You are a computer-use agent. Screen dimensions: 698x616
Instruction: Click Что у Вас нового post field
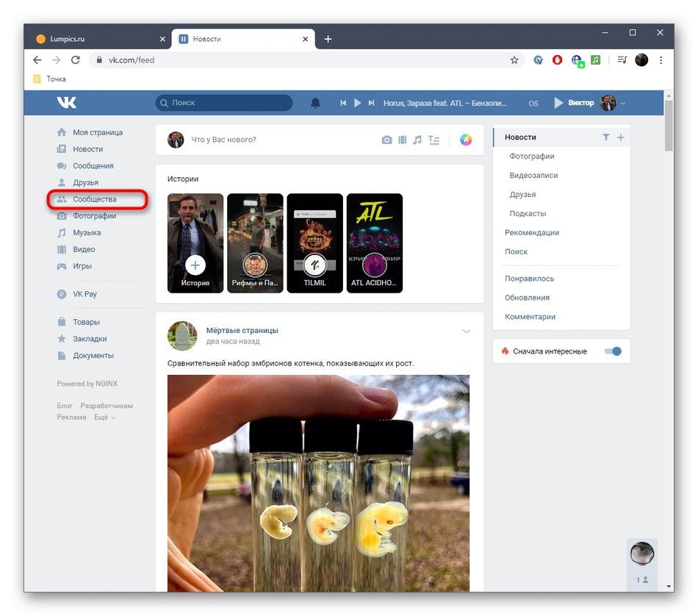click(x=223, y=140)
